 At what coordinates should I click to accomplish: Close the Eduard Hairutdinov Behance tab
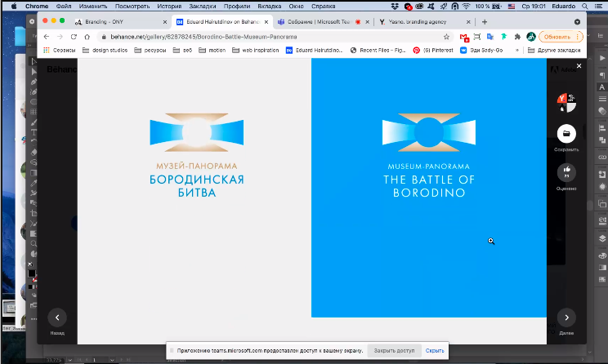[x=266, y=22]
